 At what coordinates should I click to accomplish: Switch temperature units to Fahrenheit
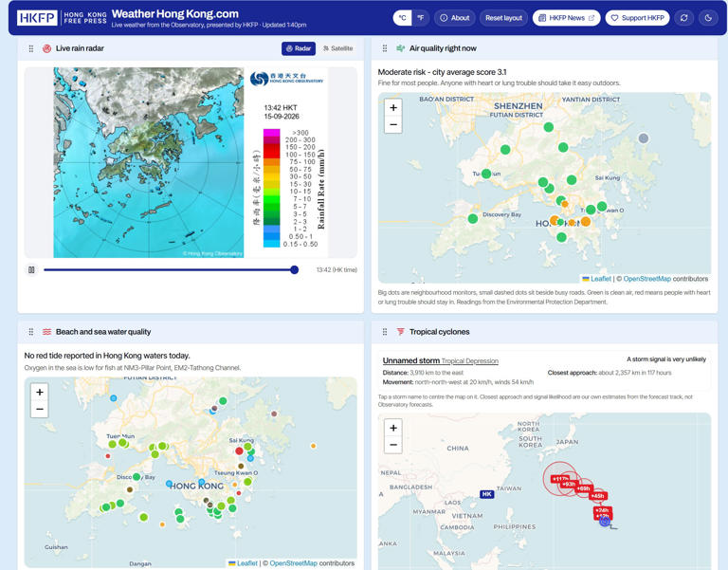coord(421,18)
